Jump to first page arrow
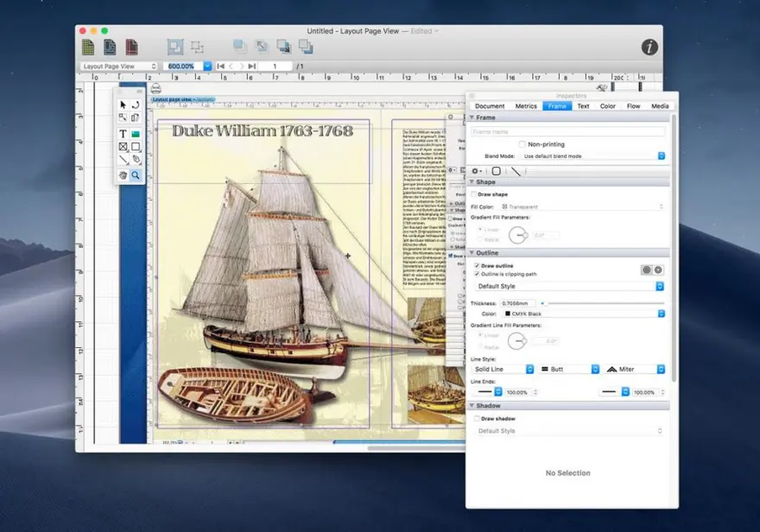 tap(220, 66)
